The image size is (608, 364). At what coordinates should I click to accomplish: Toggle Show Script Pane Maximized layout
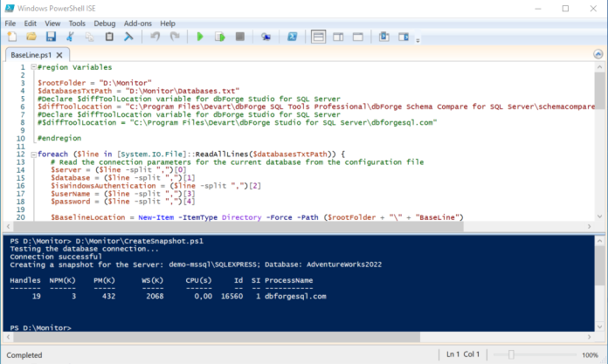358,37
